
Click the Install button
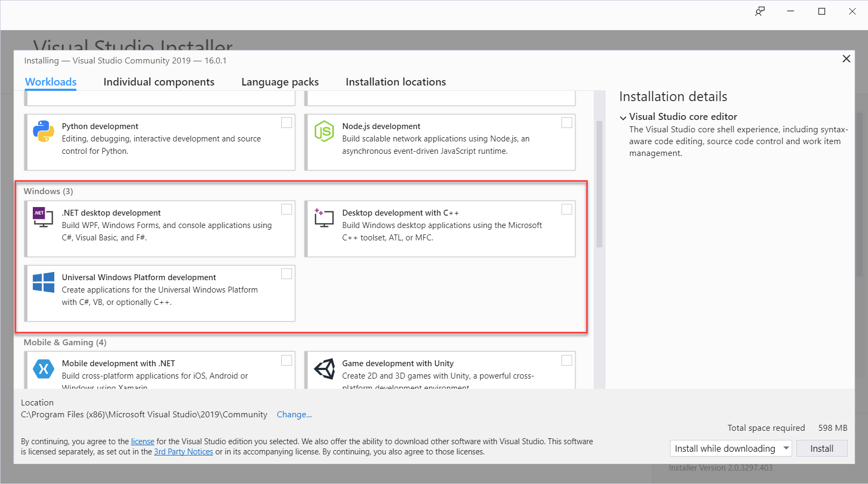(x=822, y=449)
